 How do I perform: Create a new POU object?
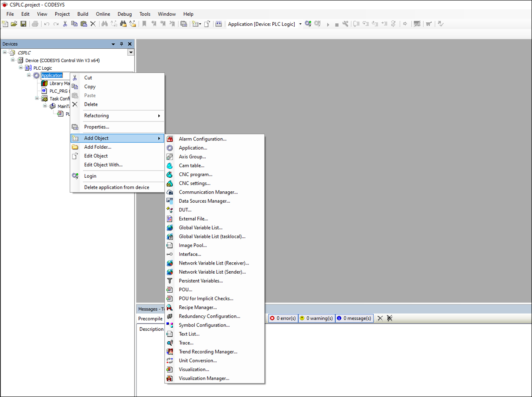coord(185,290)
